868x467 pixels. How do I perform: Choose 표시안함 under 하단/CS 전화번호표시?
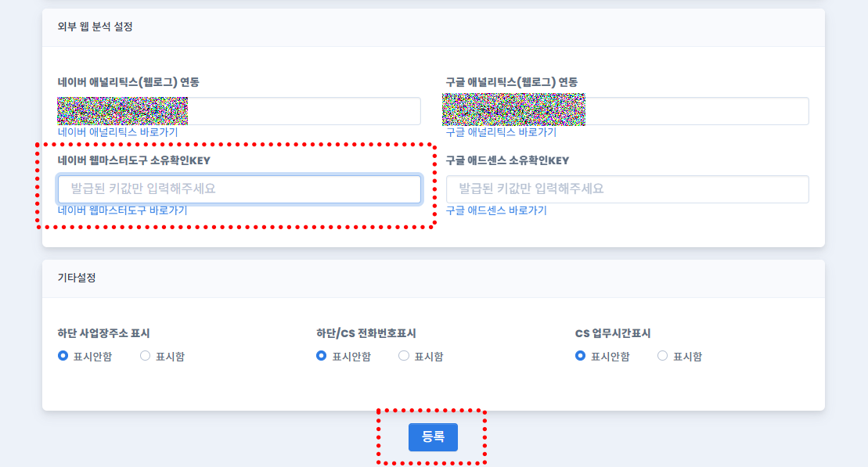[x=322, y=356]
